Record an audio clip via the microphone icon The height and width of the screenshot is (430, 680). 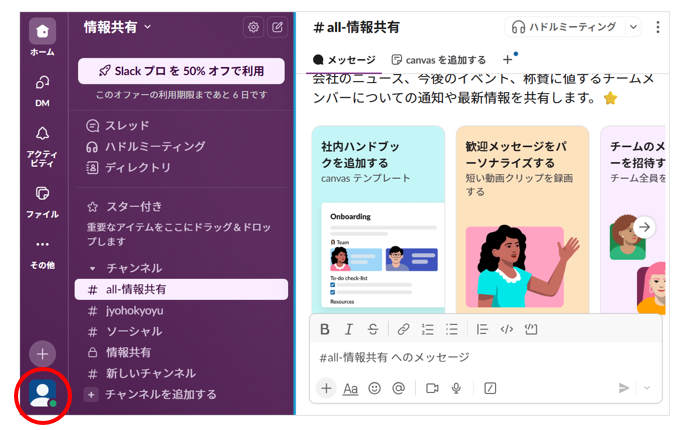tap(456, 388)
